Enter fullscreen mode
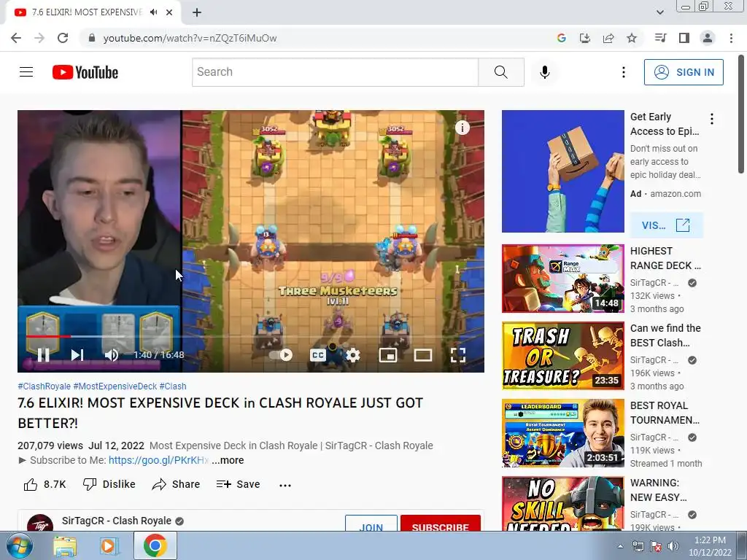The image size is (747, 560). 458,355
